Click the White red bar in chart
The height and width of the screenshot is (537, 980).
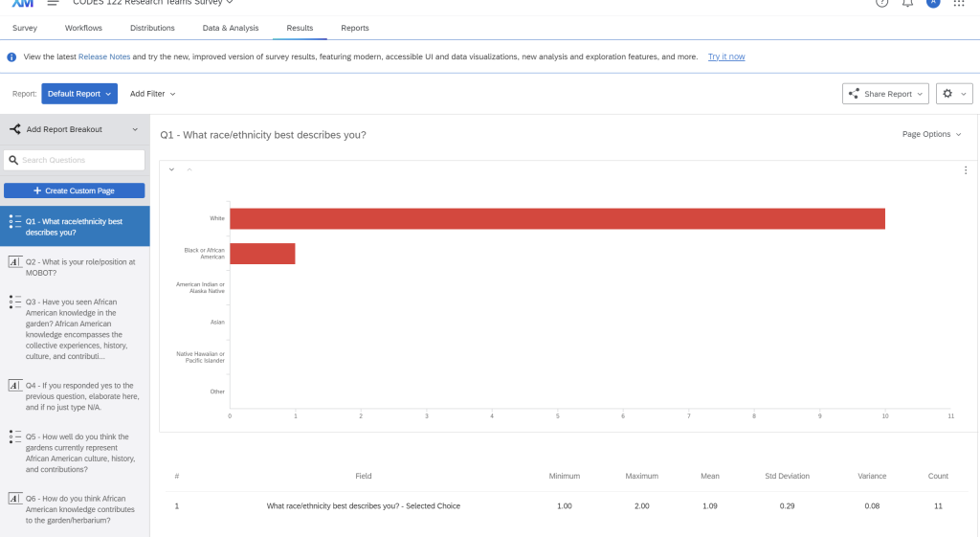point(558,219)
